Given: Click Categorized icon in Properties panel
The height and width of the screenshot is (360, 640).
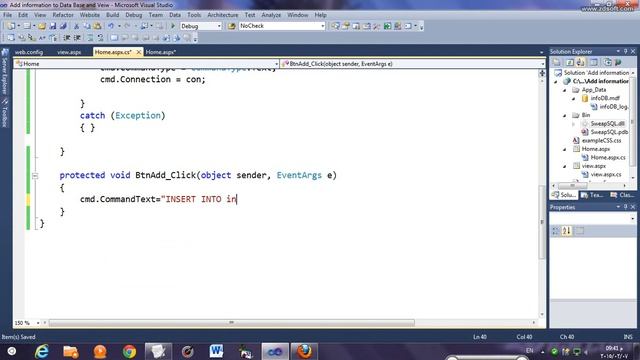Looking at the screenshot, I should [x=556, y=231].
